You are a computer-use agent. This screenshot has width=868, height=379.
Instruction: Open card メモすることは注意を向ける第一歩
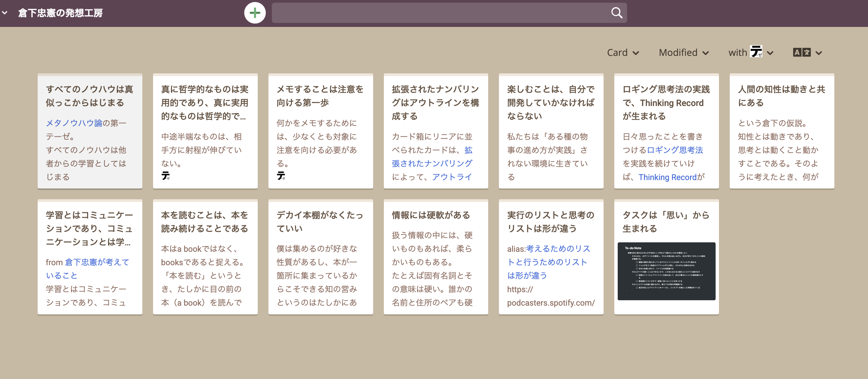[x=320, y=131]
